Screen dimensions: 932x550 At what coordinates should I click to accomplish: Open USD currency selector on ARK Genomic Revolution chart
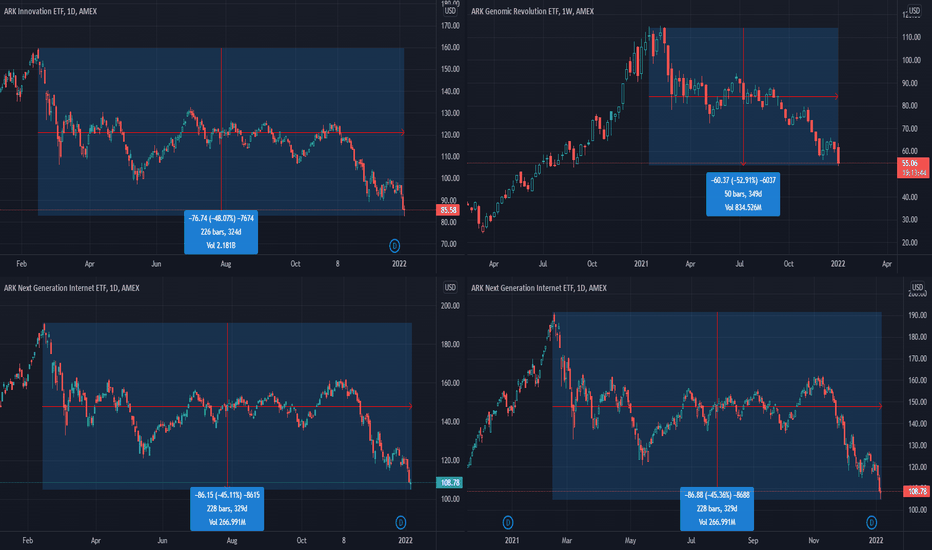click(914, 11)
